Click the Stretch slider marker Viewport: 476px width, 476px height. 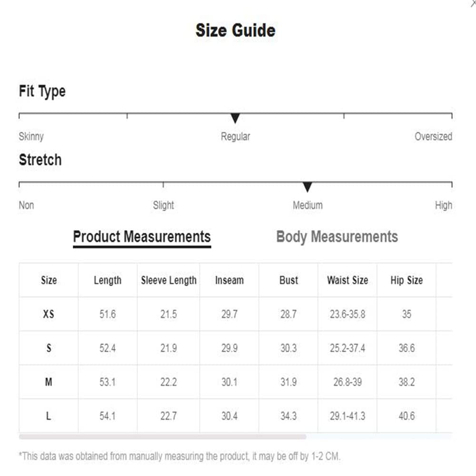point(307,187)
